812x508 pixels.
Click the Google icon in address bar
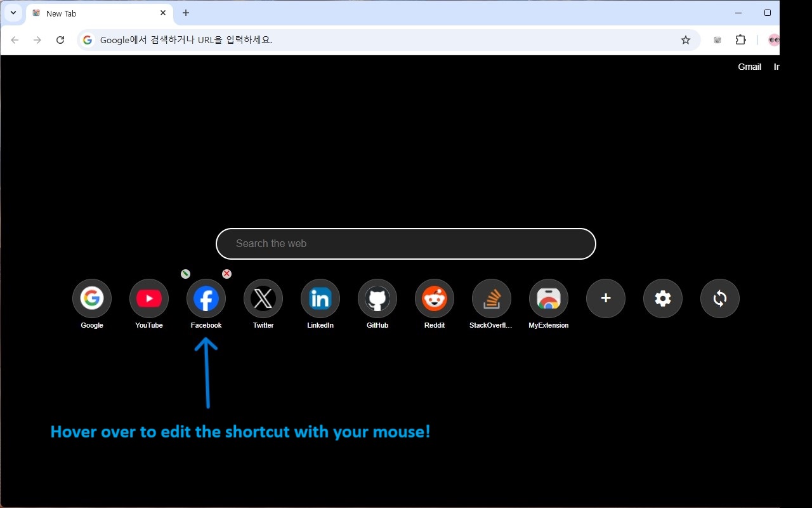coord(88,40)
